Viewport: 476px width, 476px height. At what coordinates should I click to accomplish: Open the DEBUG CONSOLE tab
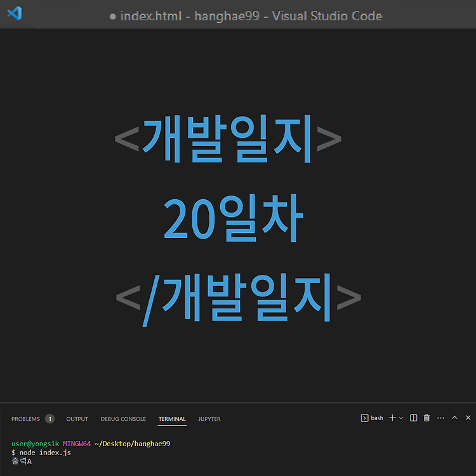(123, 419)
